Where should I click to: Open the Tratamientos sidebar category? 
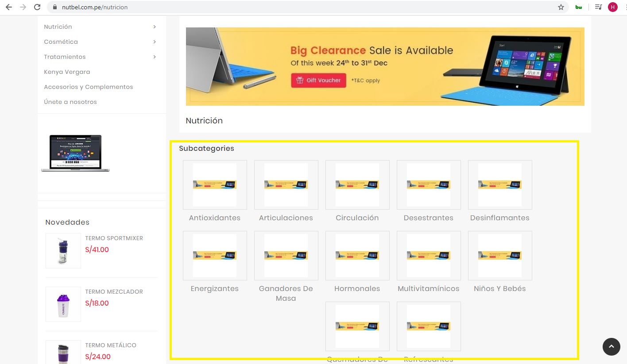click(65, 57)
